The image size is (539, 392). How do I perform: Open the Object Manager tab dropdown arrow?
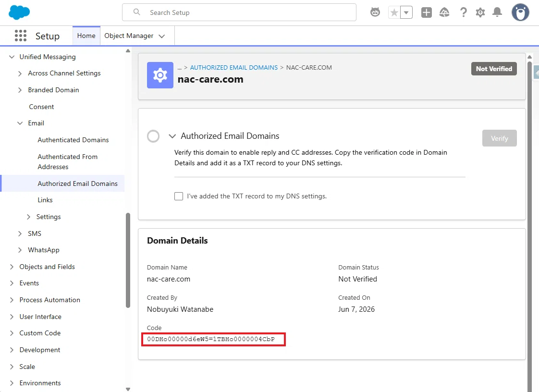tap(161, 36)
